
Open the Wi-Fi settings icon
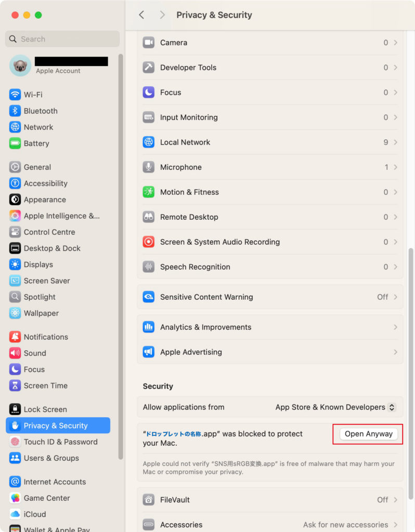pos(15,95)
